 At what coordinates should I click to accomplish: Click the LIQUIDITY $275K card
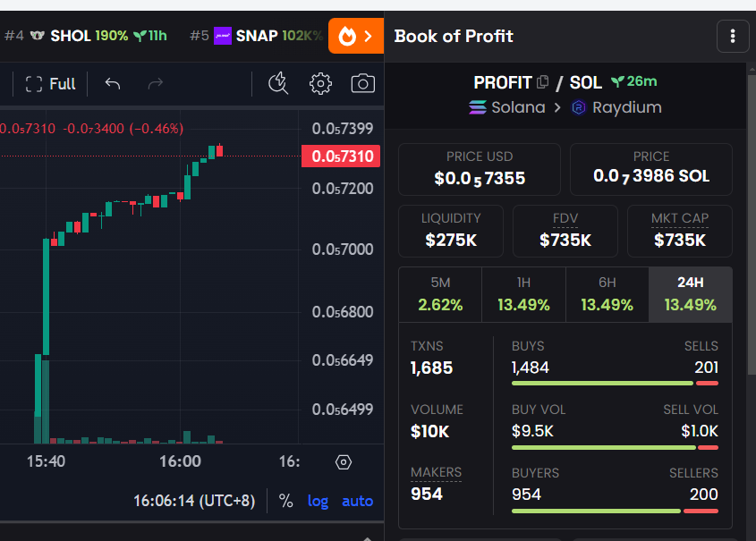[451, 232]
